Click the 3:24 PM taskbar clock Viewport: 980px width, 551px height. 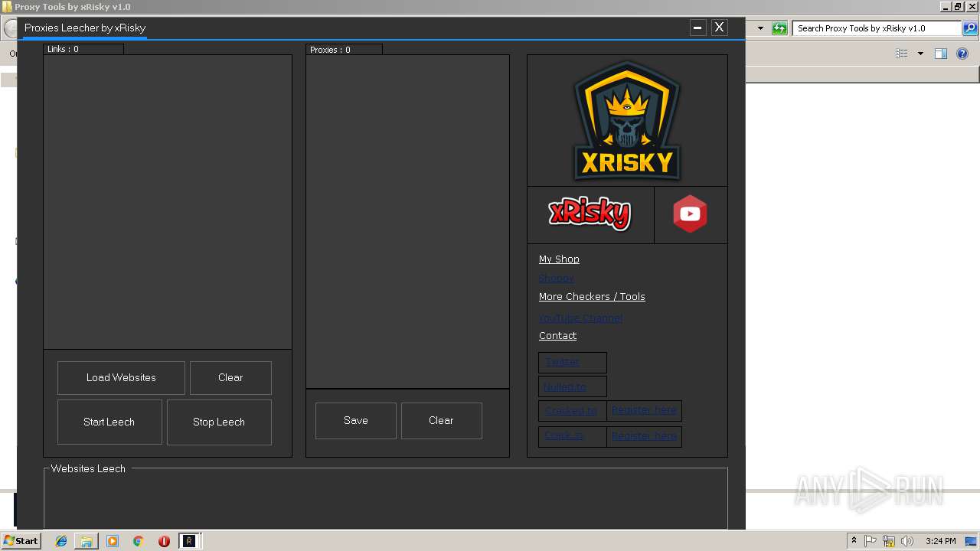pyautogui.click(x=940, y=541)
